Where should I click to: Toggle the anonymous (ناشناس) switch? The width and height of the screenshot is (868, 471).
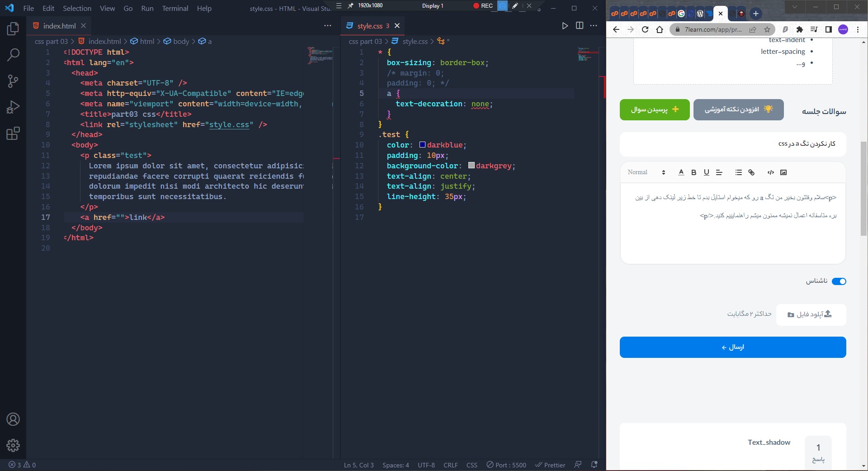839,281
